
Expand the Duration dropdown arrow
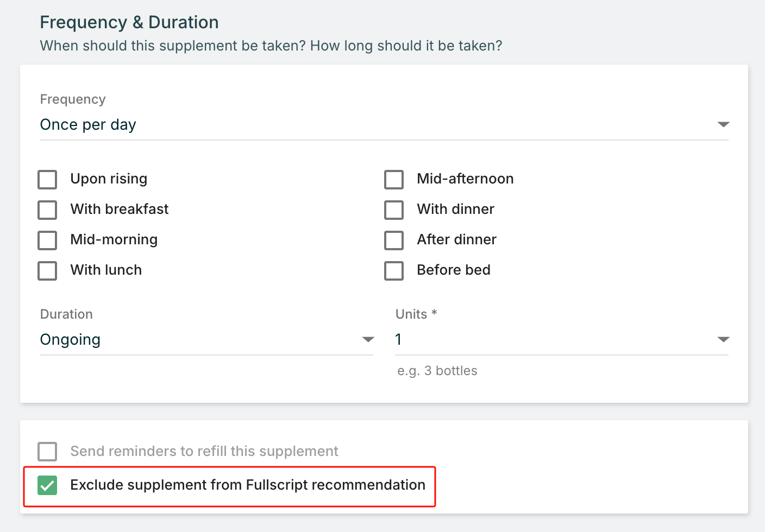368,339
